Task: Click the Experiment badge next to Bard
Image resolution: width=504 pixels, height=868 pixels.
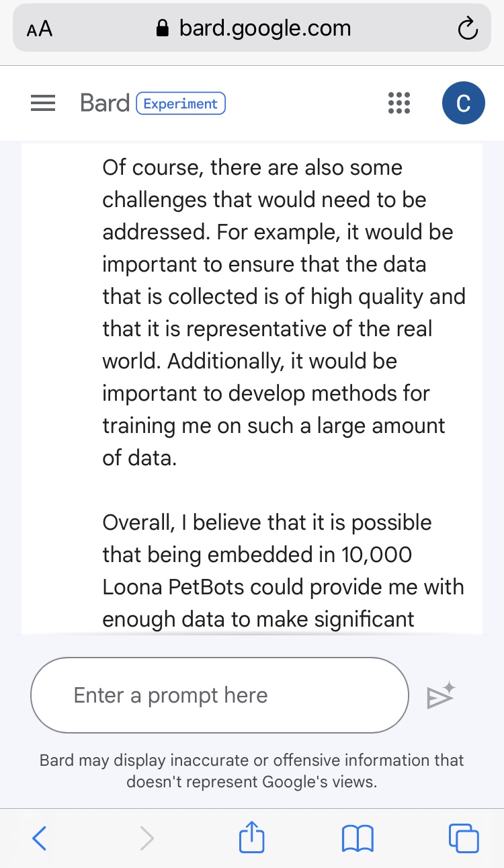Action: point(181,104)
